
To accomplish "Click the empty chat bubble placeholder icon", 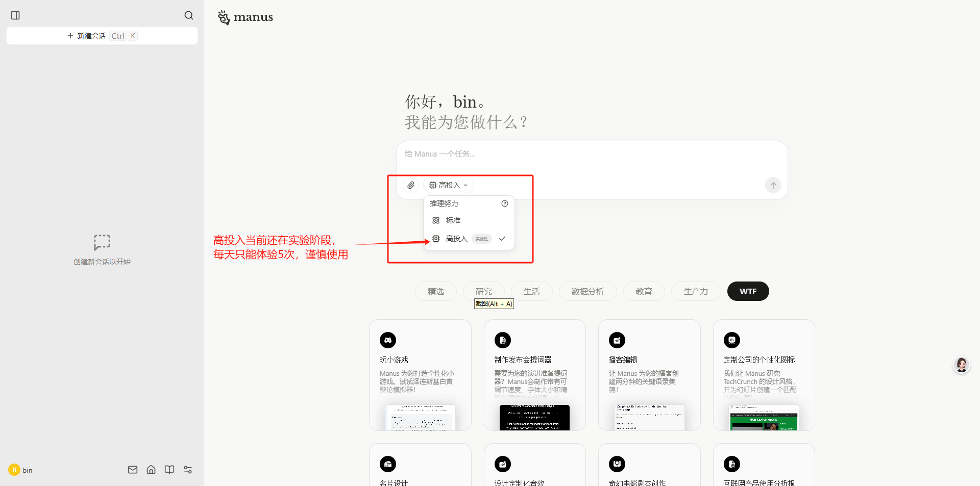I will (102, 242).
